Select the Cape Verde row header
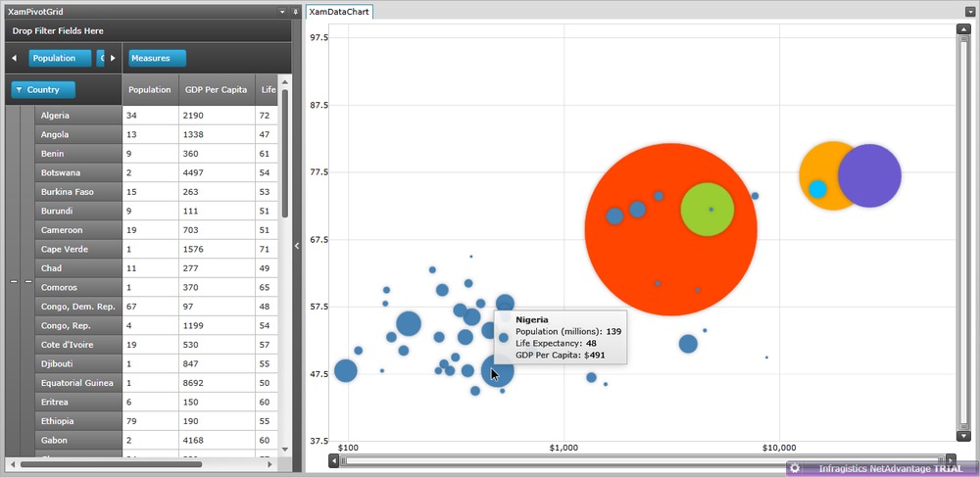Viewport: 980px width, 477px height. [78, 249]
